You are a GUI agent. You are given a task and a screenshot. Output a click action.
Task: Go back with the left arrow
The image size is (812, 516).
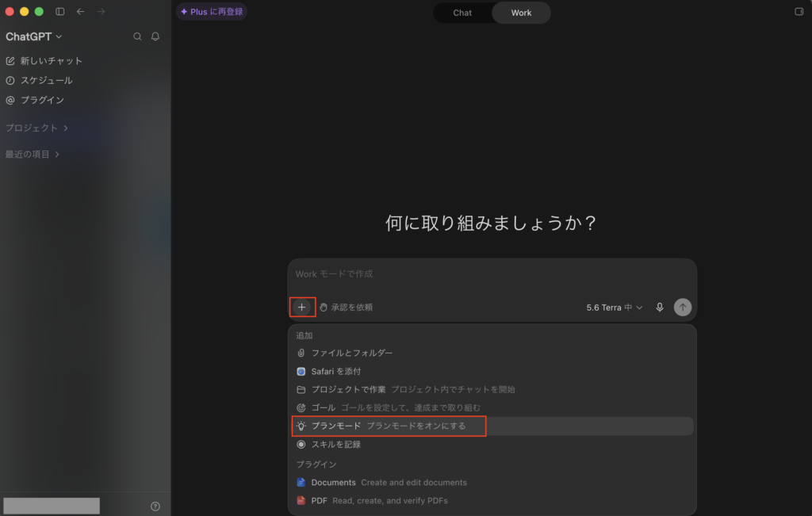pyautogui.click(x=80, y=11)
